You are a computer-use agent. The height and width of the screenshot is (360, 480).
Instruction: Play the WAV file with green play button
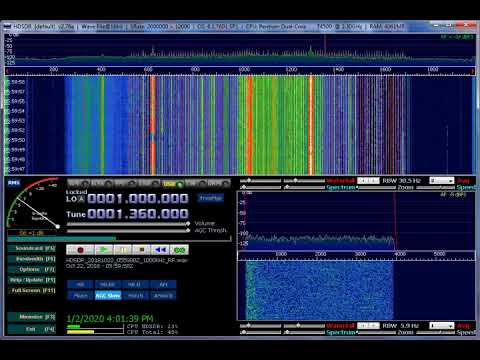click(104, 250)
